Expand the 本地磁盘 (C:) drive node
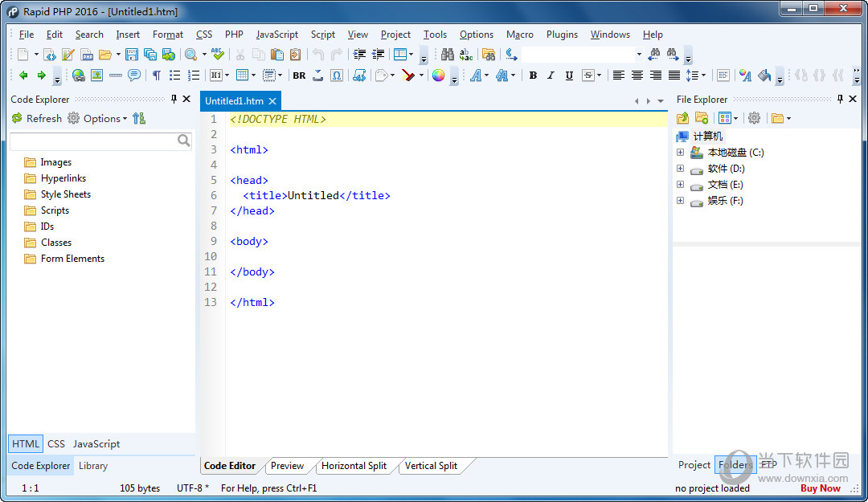868x502 pixels. pyautogui.click(x=681, y=152)
